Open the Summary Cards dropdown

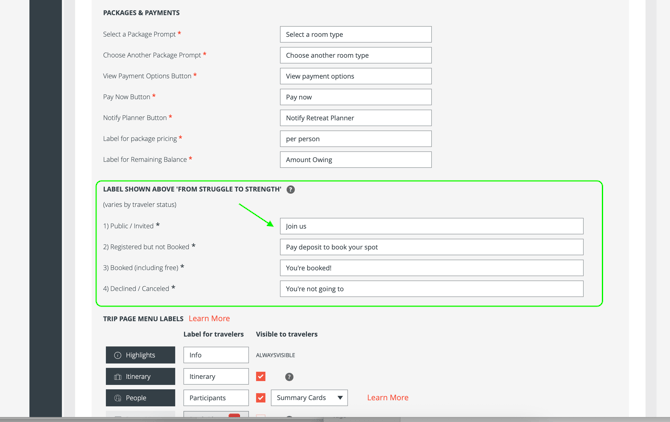(309, 398)
